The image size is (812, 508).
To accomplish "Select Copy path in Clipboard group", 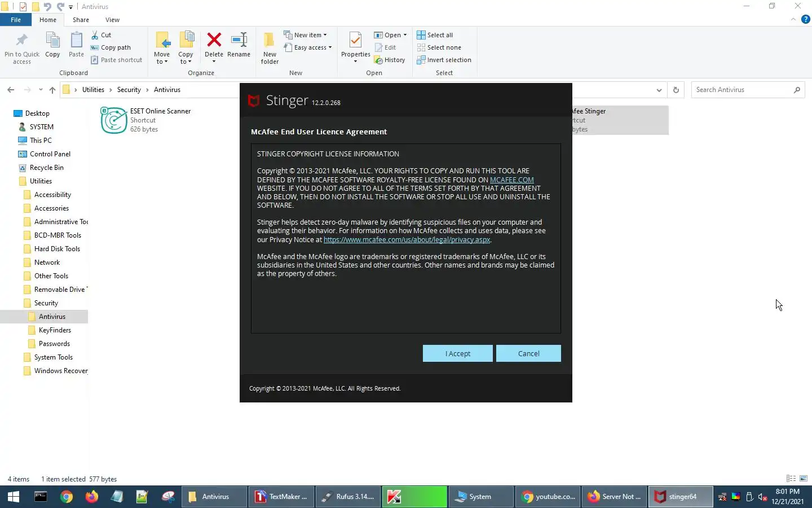I will point(111,47).
